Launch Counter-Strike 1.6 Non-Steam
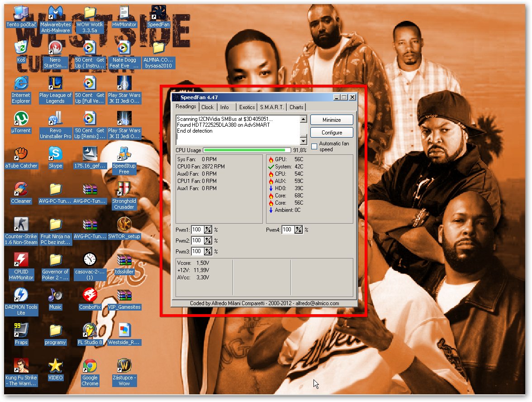Image resolution: width=532 pixels, height=402 pixels. 21,231
